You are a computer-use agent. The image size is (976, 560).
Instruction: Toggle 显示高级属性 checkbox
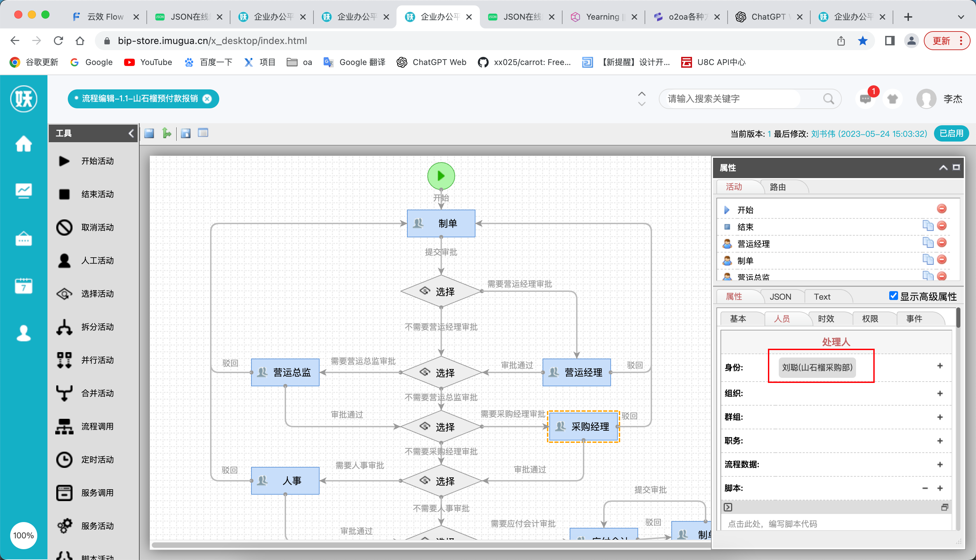point(893,296)
